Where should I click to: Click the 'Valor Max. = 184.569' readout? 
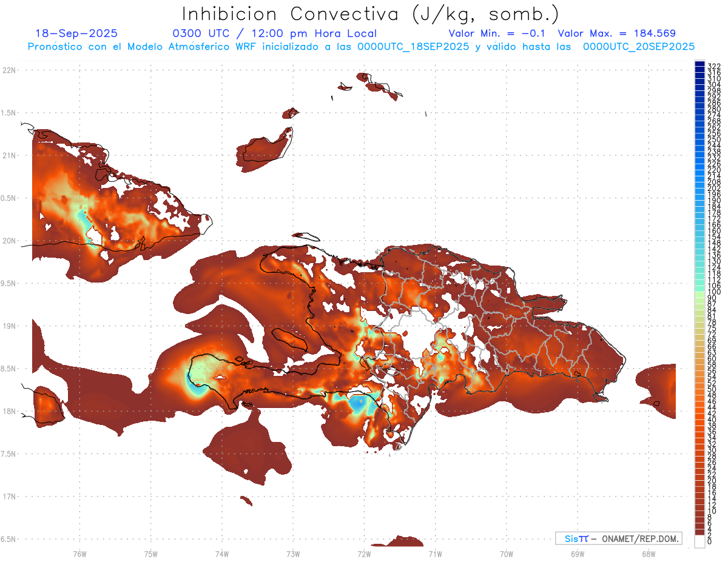616,33
